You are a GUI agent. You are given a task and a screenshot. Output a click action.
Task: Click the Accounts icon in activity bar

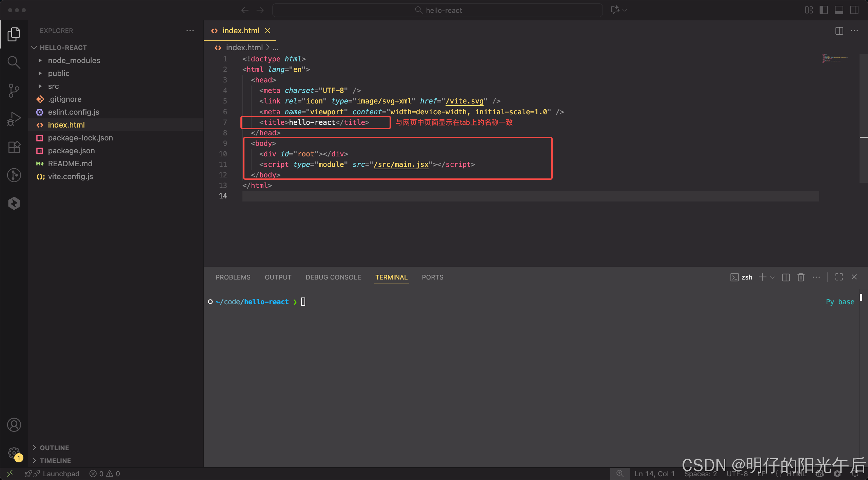[x=14, y=425]
